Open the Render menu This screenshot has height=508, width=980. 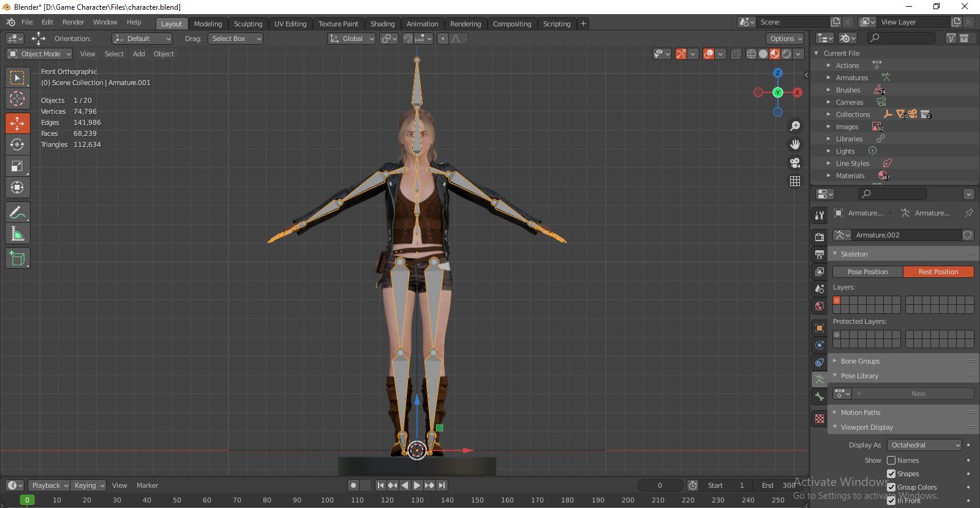73,22
